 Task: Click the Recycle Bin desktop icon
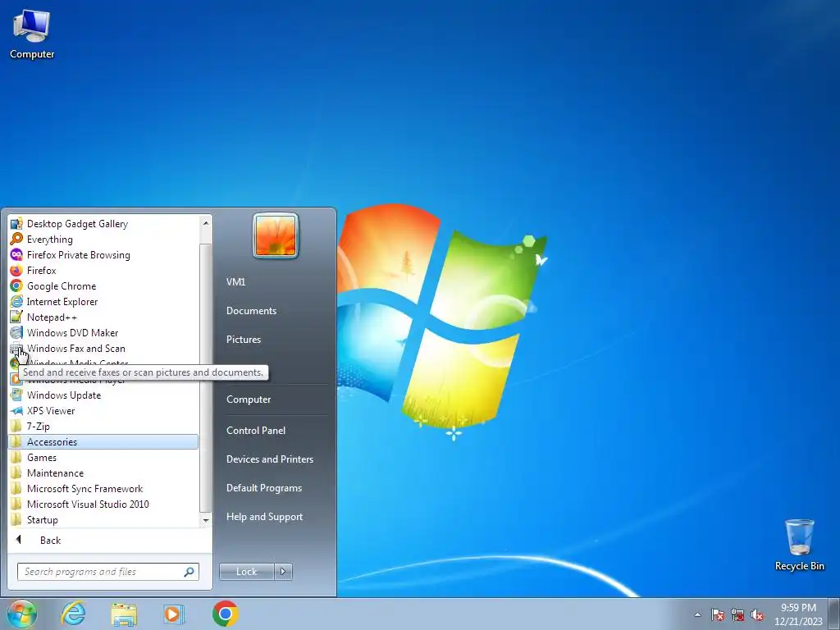pyautogui.click(x=799, y=545)
